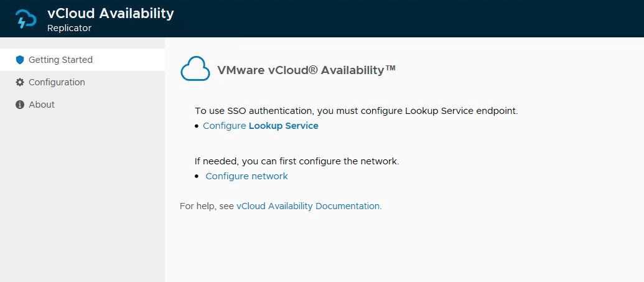644x282 pixels.
Task: Click the 'For help, see' text
Action: tap(207, 206)
